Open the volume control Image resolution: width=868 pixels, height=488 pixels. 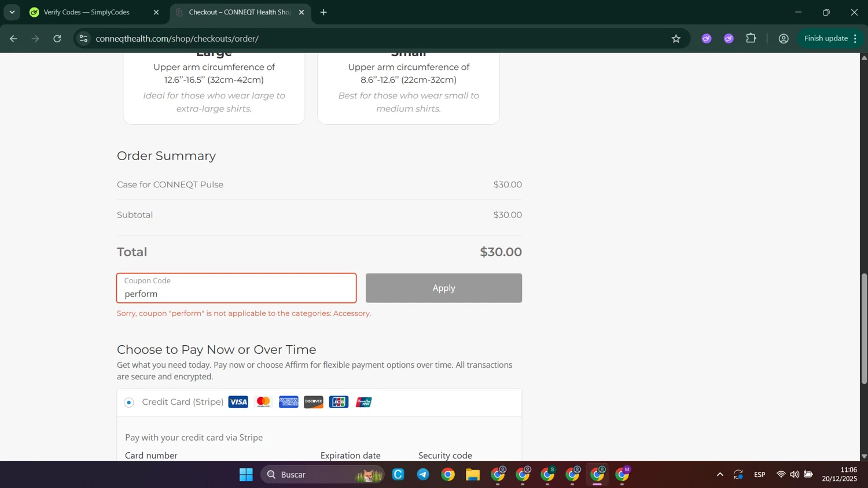pos(795,475)
